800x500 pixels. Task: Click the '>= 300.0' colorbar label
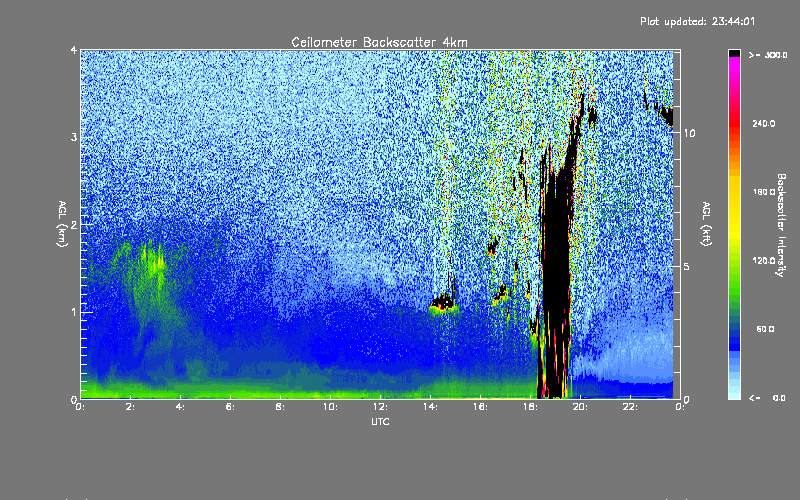click(768, 55)
